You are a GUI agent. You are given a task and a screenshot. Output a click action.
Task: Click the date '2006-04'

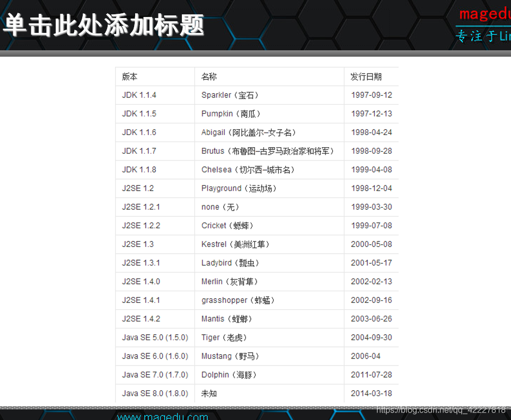coord(366,356)
